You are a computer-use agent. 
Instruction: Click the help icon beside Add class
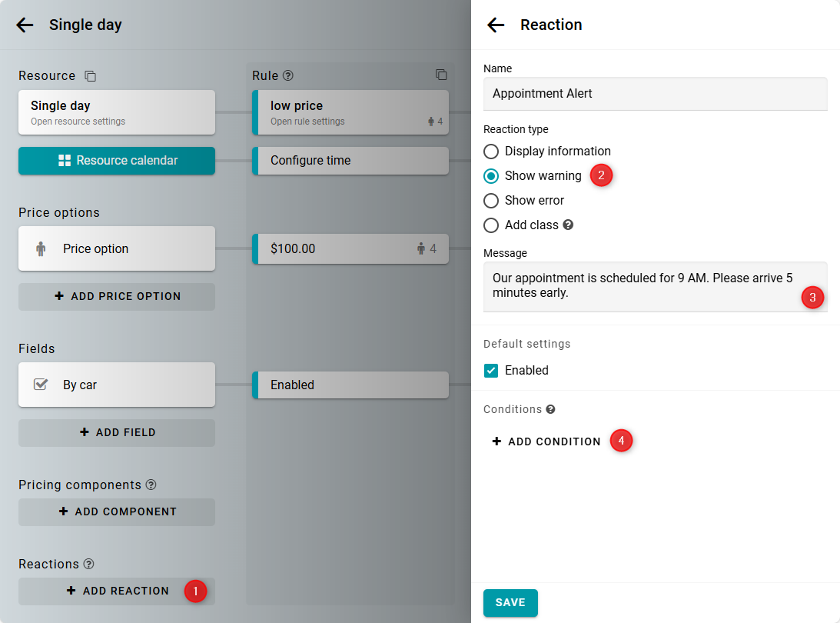pyautogui.click(x=568, y=225)
